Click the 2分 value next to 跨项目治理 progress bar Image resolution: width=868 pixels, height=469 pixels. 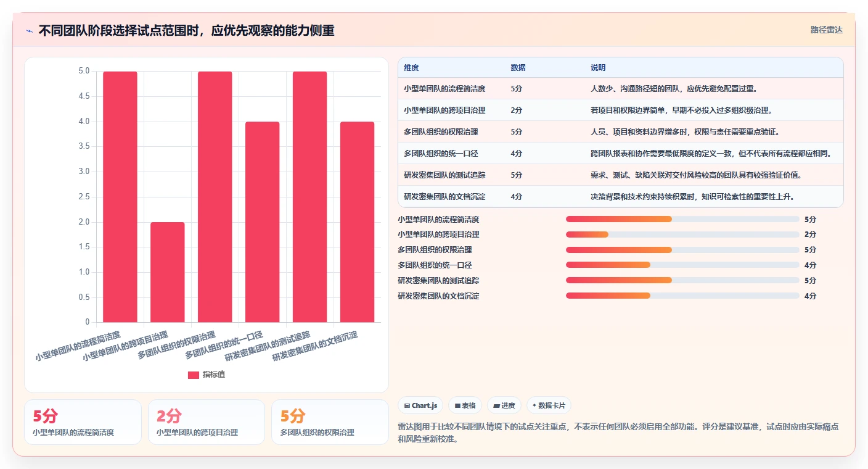click(x=810, y=234)
